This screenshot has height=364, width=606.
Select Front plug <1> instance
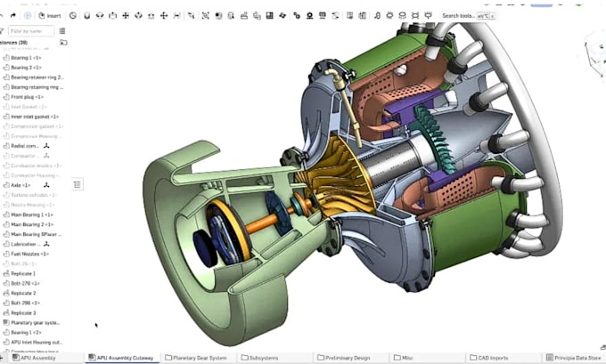(27, 97)
